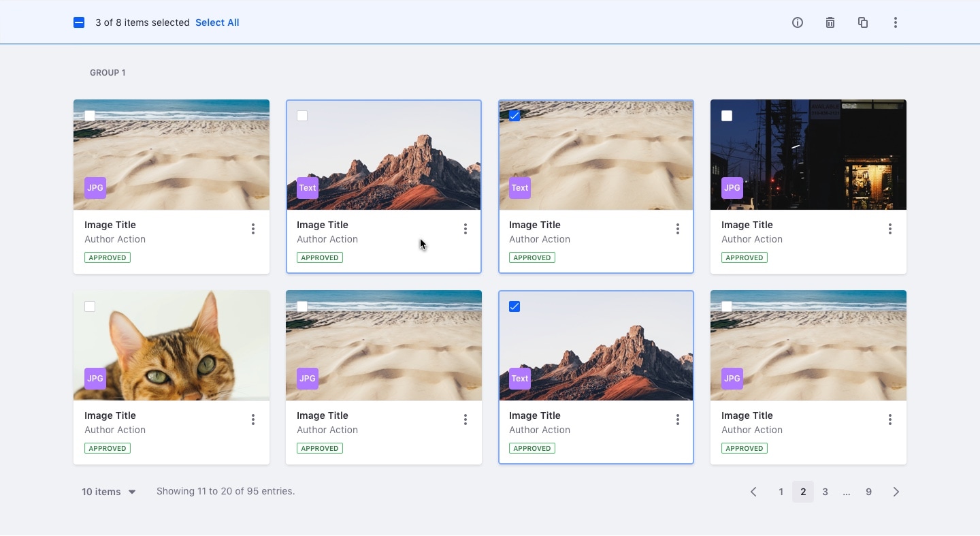Click the APPROVED badge on the first card
The width and height of the screenshot is (980, 536).
pos(107,257)
